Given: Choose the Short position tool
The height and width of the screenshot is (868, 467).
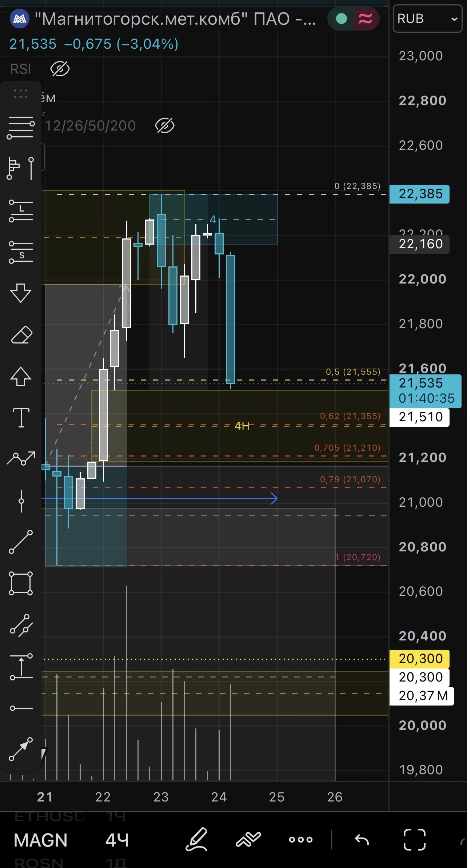Looking at the screenshot, I should tap(21, 252).
